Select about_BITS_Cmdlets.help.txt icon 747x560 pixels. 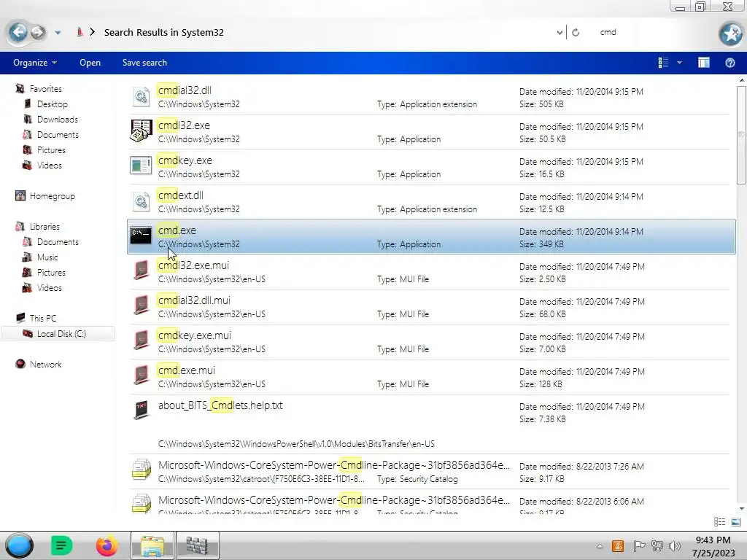(x=141, y=410)
